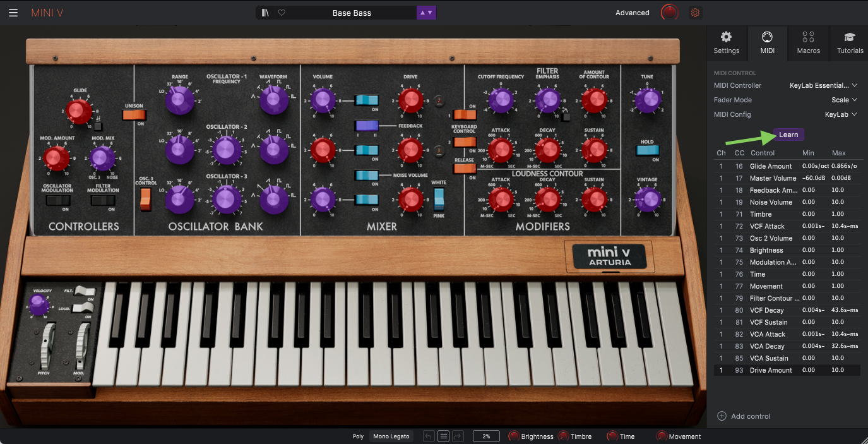Image resolution: width=868 pixels, height=444 pixels.
Task: Open the Fader Mode dropdown
Action: tap(845, 100)
